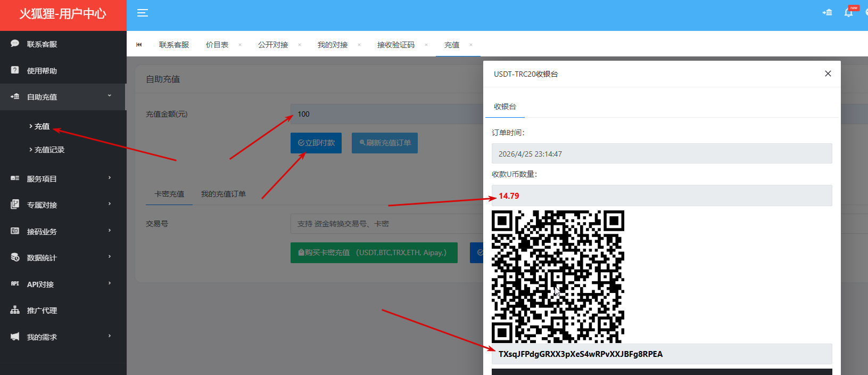Image resolution: width=868 pixels, height=375 pixels.
Task: Click the 火狐狸-用户中心 logo header
Action: click(63, 15)
